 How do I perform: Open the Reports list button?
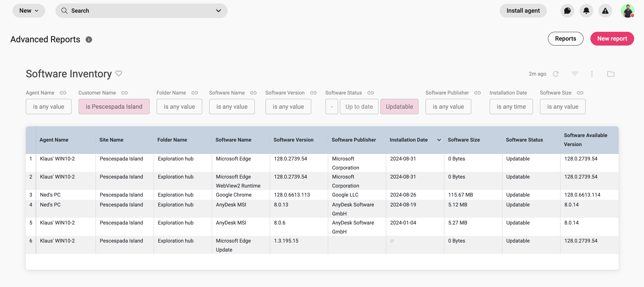pyautogui.click(x=565, y=39)
